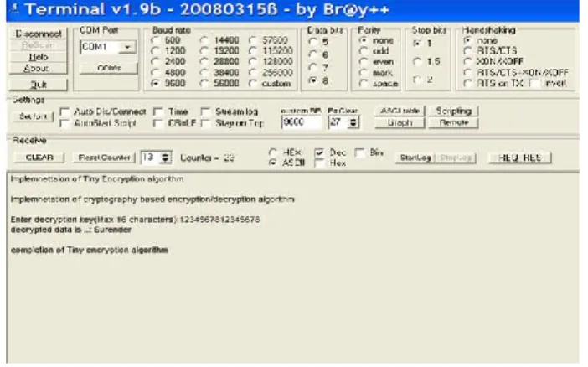The image size is (588, 367).
Task: Select 128000 baud rate
Action: tap(253, 61)
